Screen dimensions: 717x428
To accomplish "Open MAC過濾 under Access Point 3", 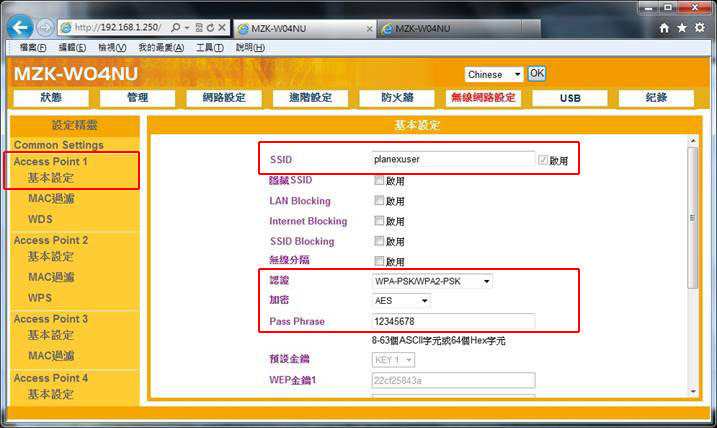I will pyautogui.click(x=51, y=356).
